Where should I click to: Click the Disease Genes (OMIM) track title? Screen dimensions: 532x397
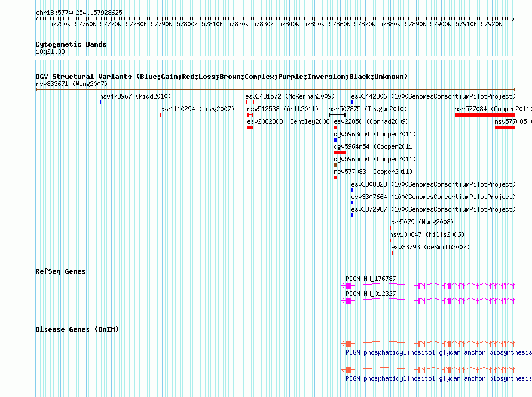[x=77, y=329]
